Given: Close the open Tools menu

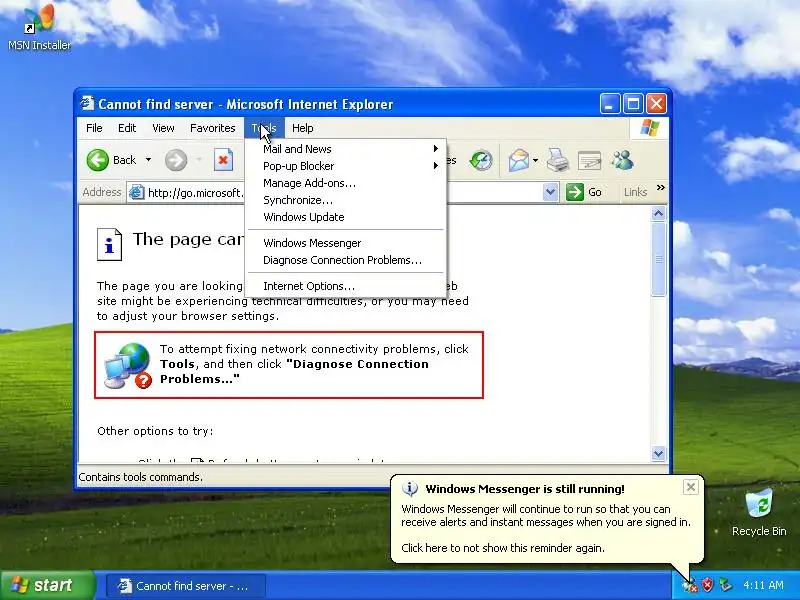Looking at the screenshot, I should (x=264, y=128).
